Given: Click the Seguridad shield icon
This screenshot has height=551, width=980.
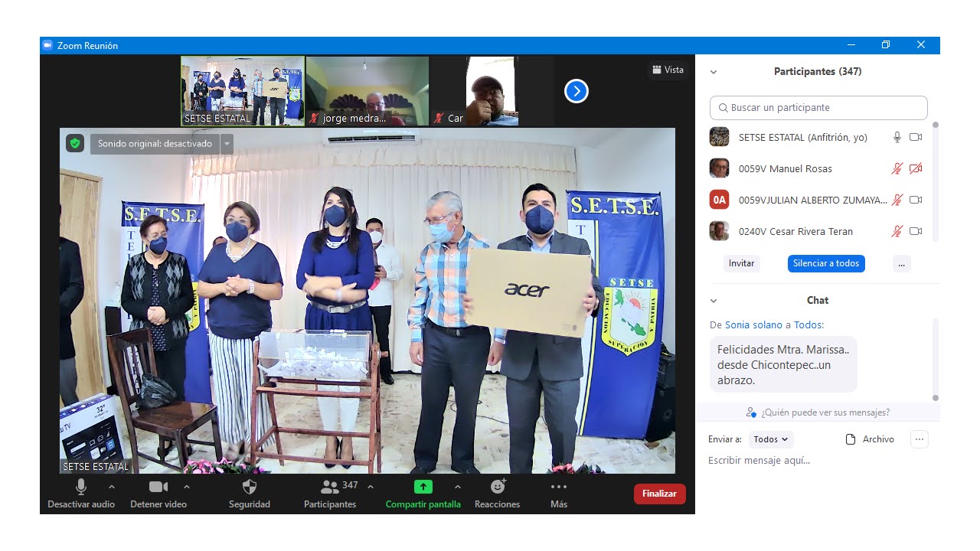Looking at the screenshot, I should click(x=250, y=487).
